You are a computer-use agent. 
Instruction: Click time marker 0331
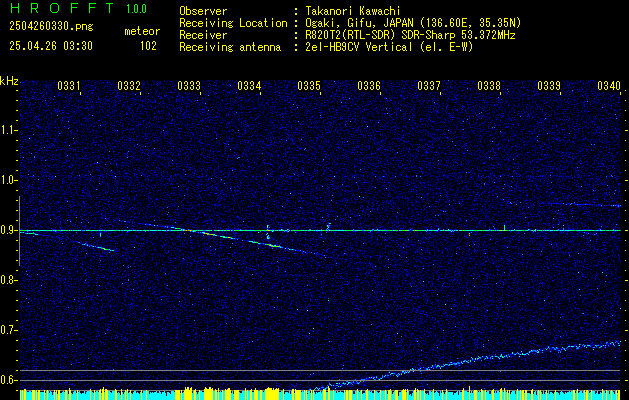point(69,85)
